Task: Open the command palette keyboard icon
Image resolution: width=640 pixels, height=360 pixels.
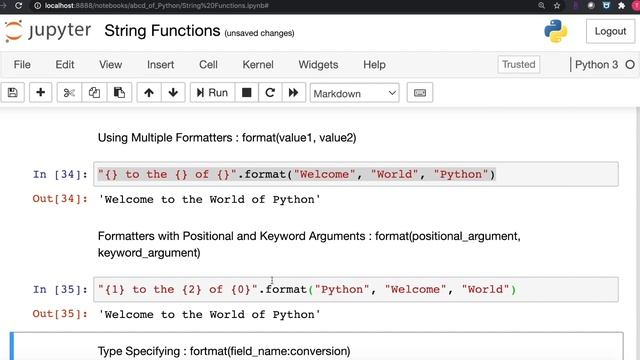Action: [x=420, y=93]
